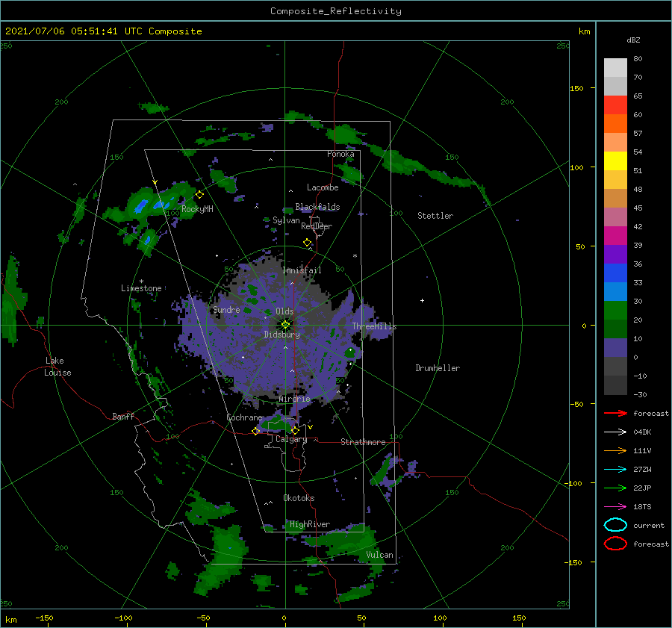Click the yellow radar-site diamond between Olds and Didsbury
Image resolution: width=672 pixels, height=628 pixels.
pyautogui.click(x=285, y=325)
